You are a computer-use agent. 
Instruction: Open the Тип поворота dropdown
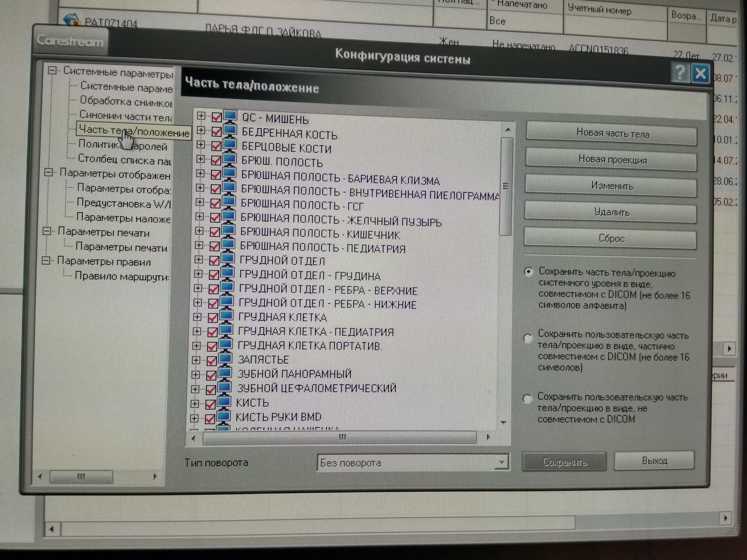502,462
